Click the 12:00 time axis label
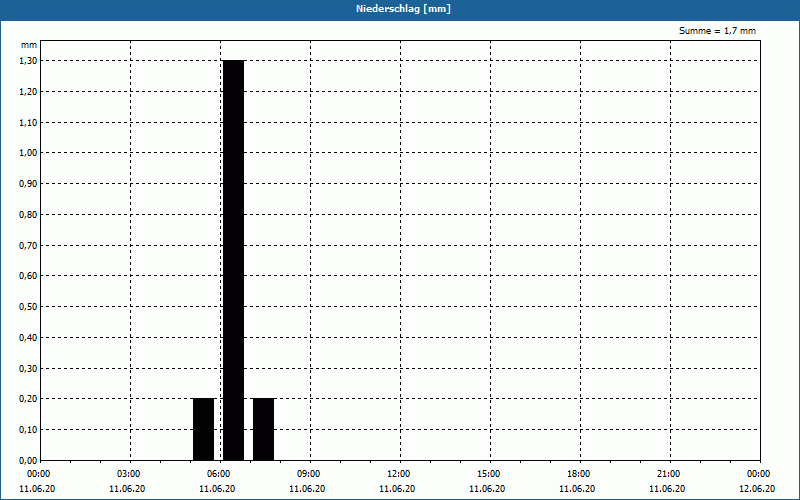 [x=398, y=474]
